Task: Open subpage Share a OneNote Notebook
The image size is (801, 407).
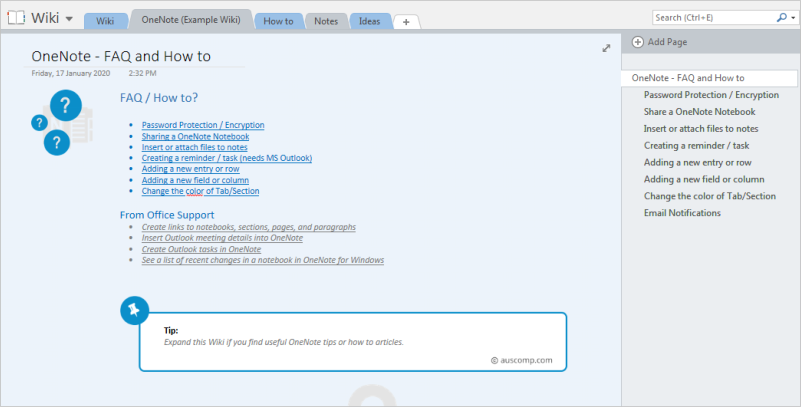Action: (699, 112)
